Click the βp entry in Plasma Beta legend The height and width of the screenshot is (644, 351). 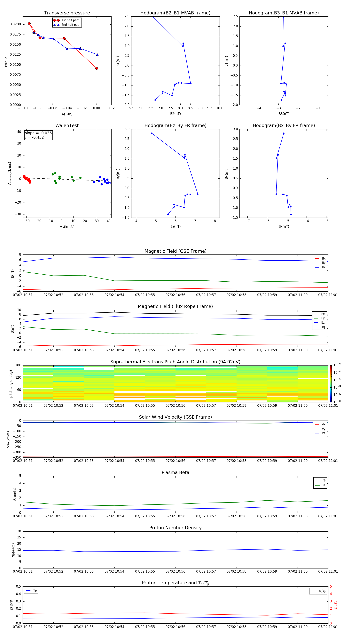[x=320, y=480]
